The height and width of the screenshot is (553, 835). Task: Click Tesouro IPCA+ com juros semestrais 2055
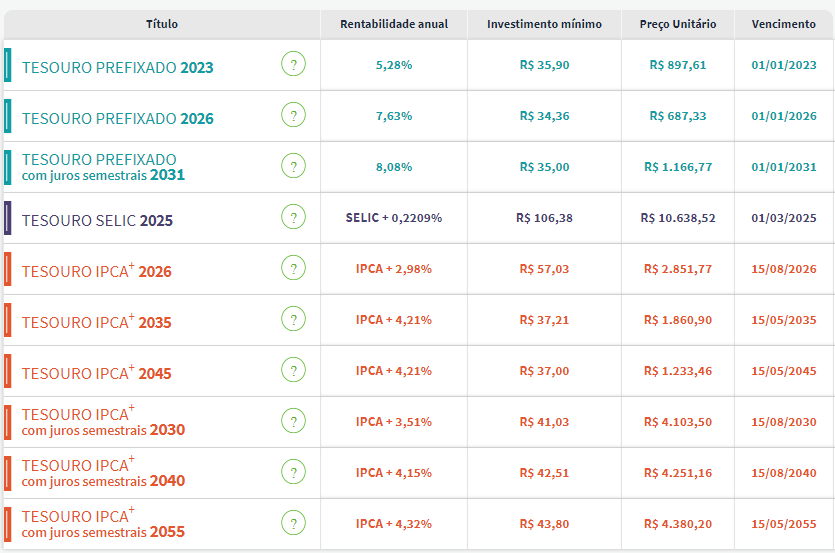[102, 524]
